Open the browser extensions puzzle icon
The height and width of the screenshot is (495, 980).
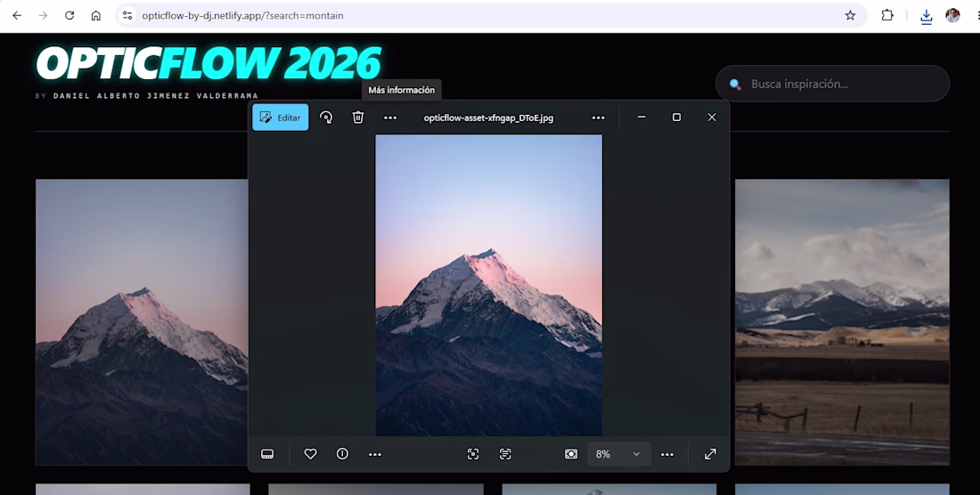886,16
